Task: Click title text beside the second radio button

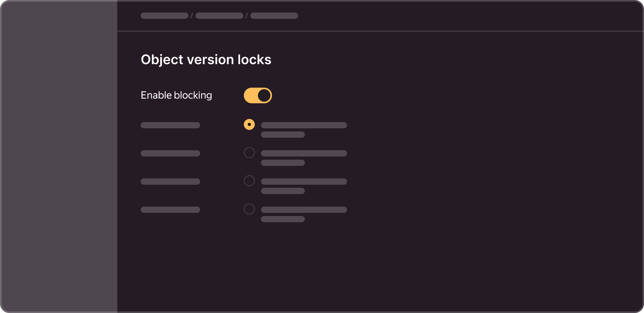Action: click(x=304, y=153)
